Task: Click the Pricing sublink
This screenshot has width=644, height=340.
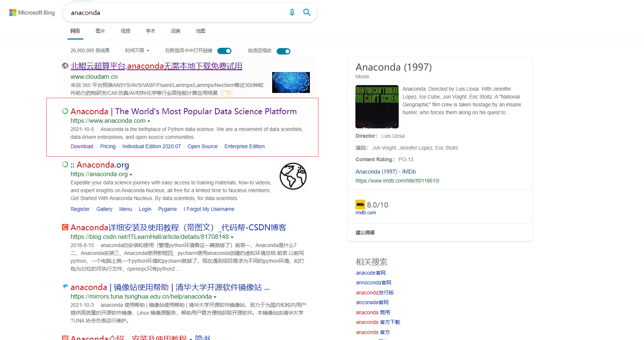Action: 108,146
